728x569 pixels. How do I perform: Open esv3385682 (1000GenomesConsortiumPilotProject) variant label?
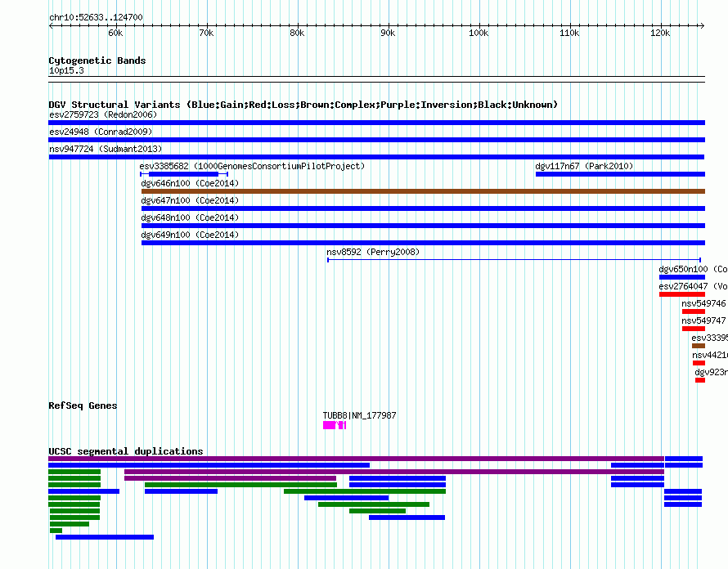tap(252, 166)
